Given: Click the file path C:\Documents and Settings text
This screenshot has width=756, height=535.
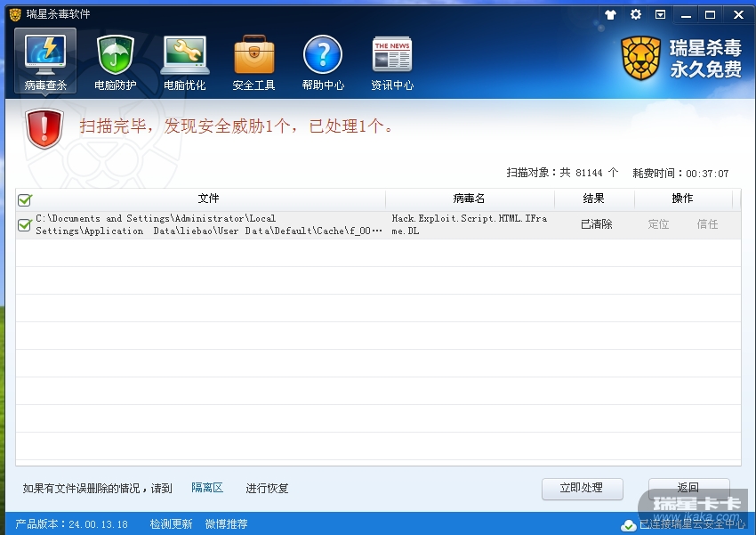Looking at the screenshot, I should click(209, 225).
